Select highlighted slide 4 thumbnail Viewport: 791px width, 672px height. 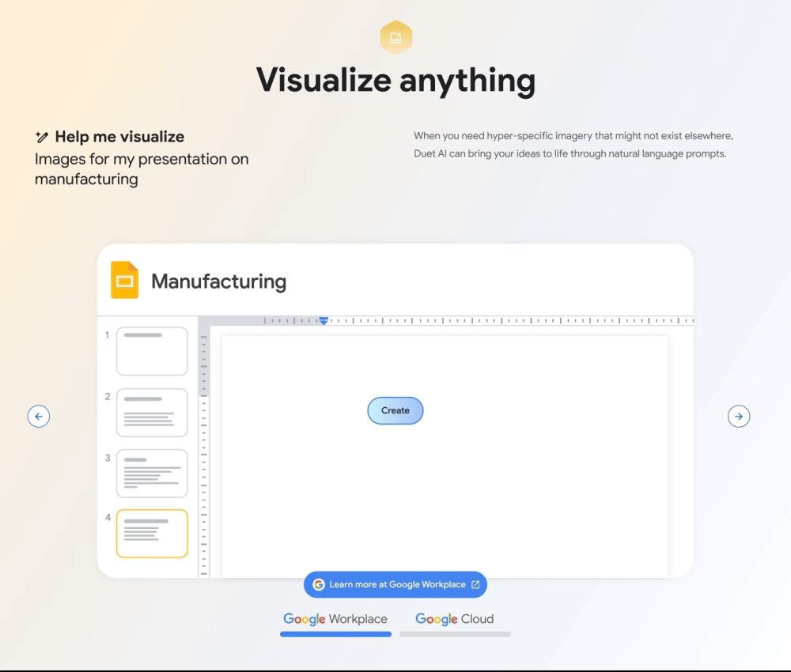click(152, 534)
